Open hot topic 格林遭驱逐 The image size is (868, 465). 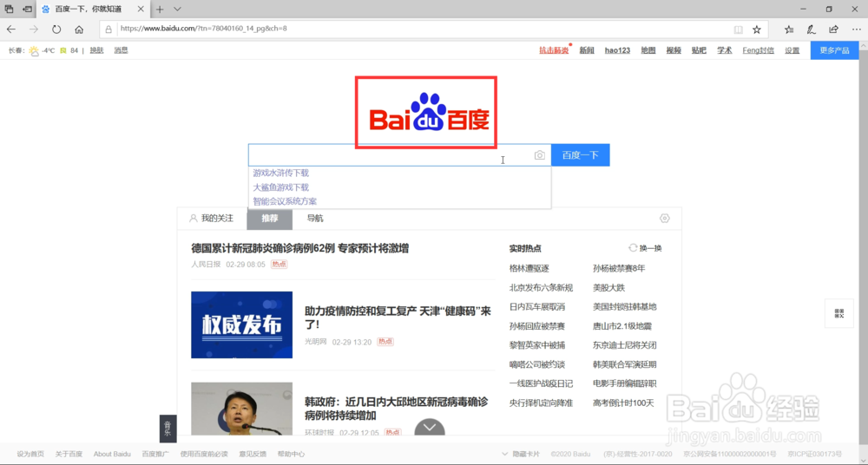pyautogui.click(x=529, y=268)
